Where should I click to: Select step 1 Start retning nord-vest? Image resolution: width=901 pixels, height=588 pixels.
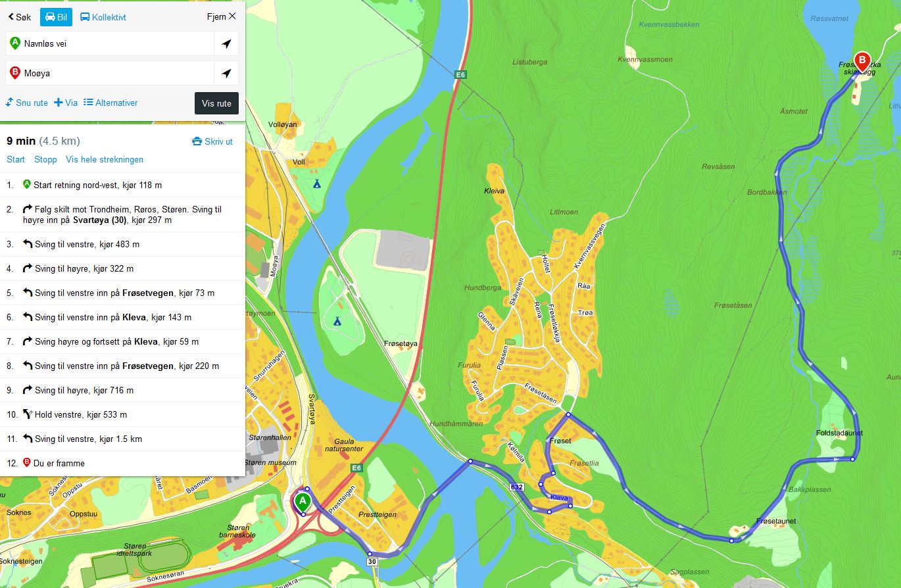coord(122,185)
